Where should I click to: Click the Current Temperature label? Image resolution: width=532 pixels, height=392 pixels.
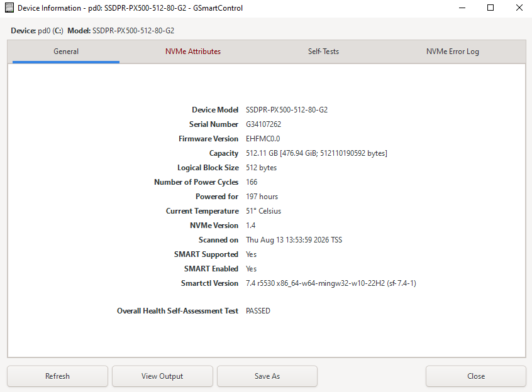pos(202,211)
